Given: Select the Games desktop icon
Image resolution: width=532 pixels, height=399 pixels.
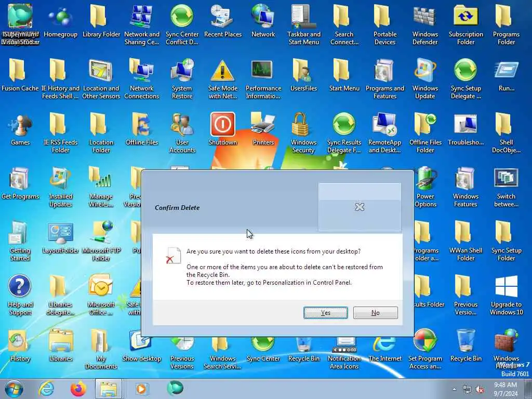Looking at the screenshot, I should [20, 130].
